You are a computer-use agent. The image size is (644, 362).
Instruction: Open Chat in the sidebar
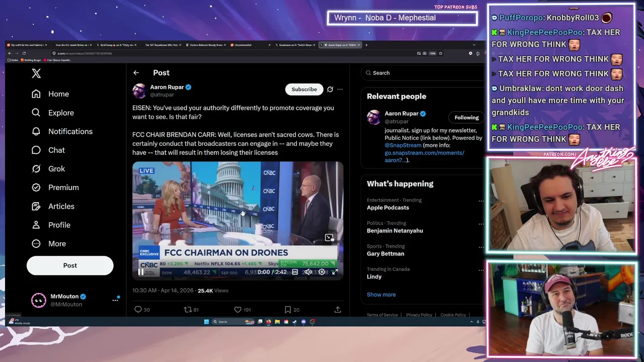tap(48, 150)
